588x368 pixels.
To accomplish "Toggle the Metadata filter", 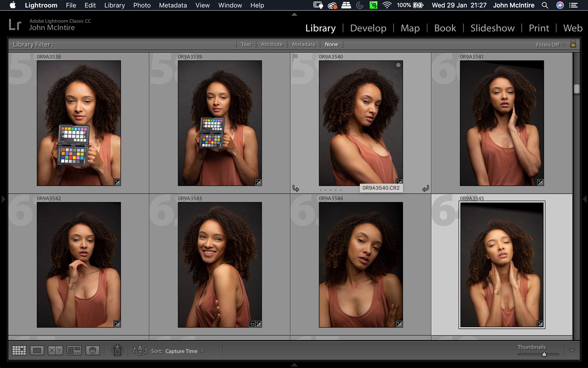I will pyautogui.click(x=303, y=44).
